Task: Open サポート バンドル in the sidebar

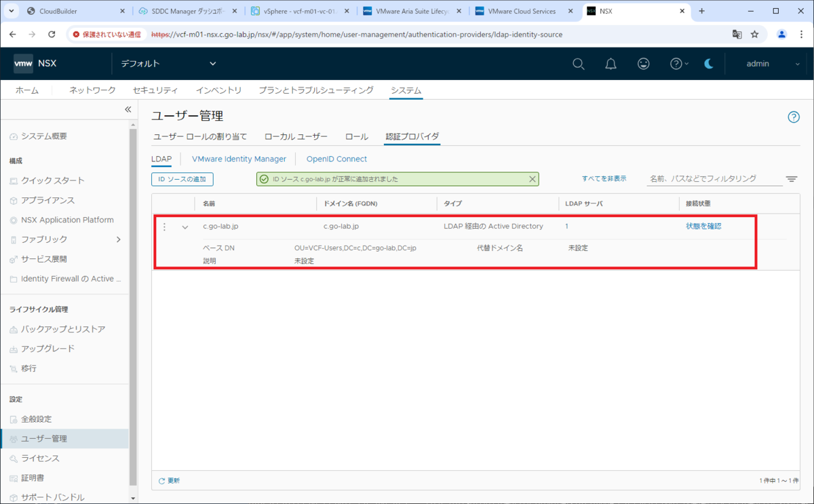Action: [52, 497]
